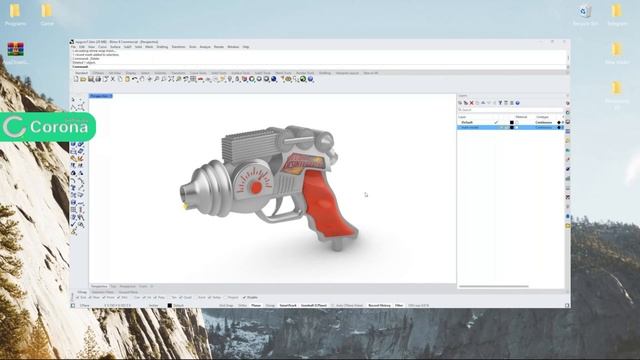Image resolution: width=640 pixels, height=360 pixels.
Task: Open the Render menu in the menu bar
Action: pyautogui.click(x=219, y=47)
